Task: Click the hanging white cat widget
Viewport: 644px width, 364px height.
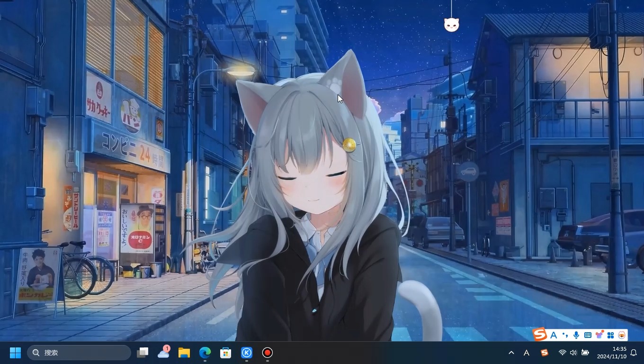Action: coord(452,25)
